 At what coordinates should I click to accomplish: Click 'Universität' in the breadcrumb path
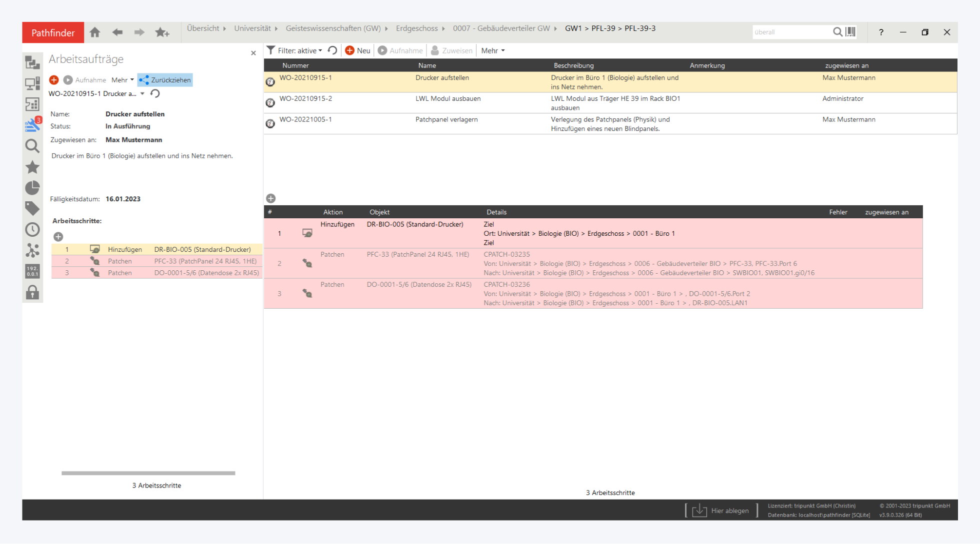click(252, 28)
